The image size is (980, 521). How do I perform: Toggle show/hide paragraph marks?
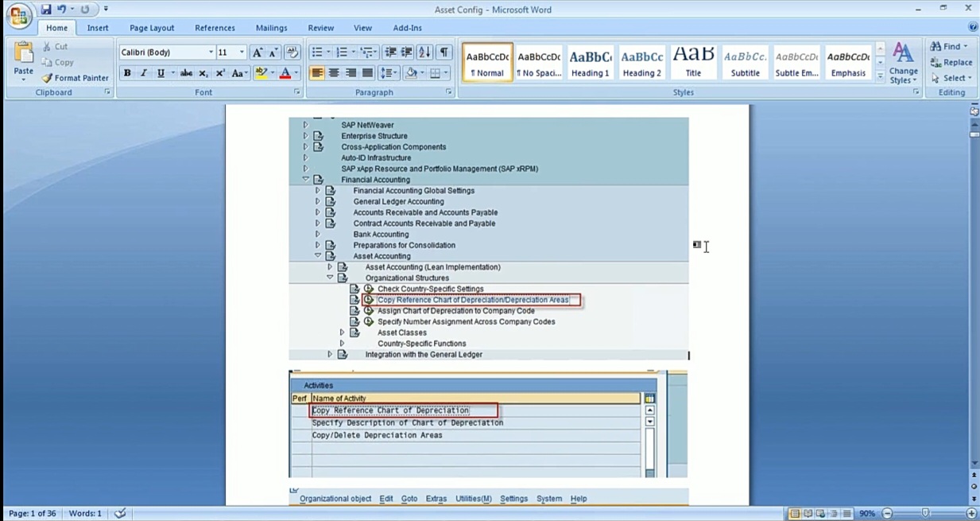coord(444,52)
